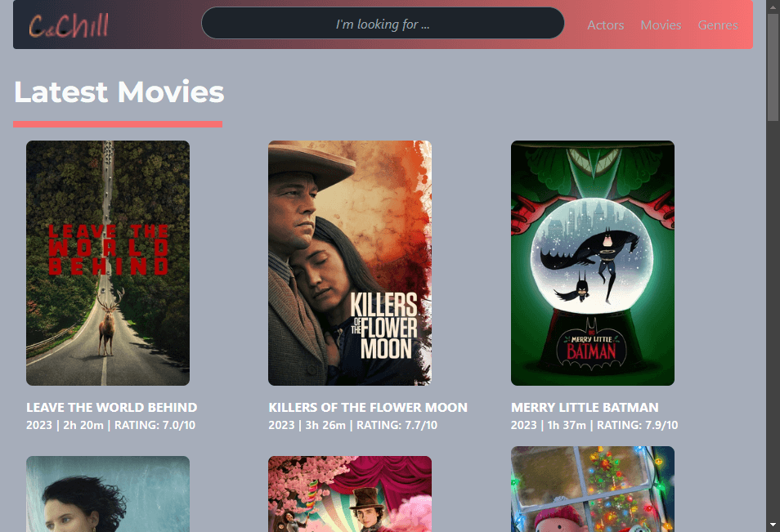Viewport: 780px width, 532px height.
Task: Select text "2023 | 3h 26m | RATING: 7.7/10"
Action: pyautogui.click(x=353, y=425)
